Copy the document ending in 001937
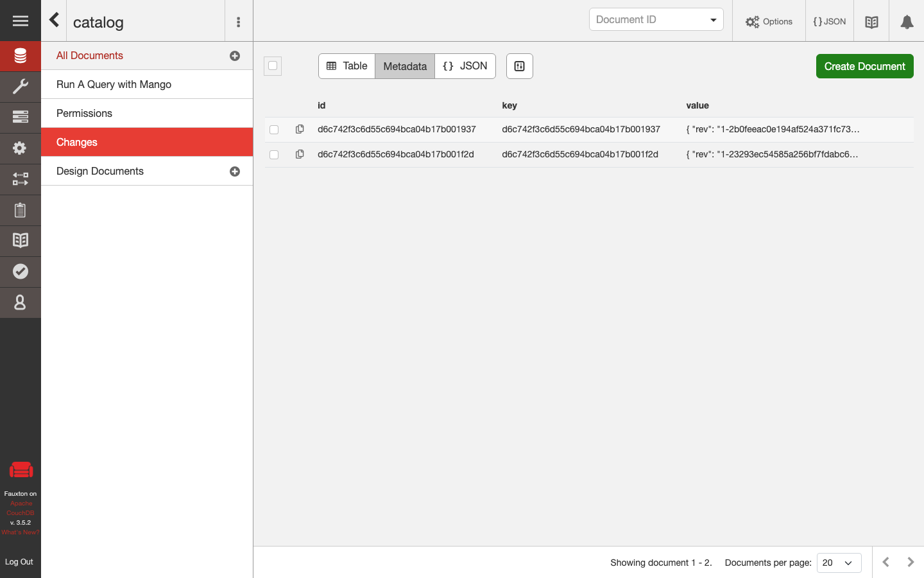 point(300,129)
